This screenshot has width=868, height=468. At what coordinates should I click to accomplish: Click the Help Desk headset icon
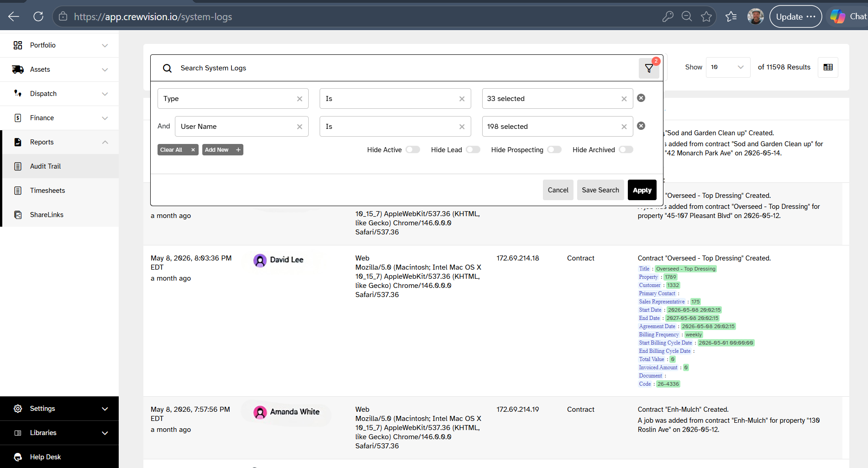18,457
